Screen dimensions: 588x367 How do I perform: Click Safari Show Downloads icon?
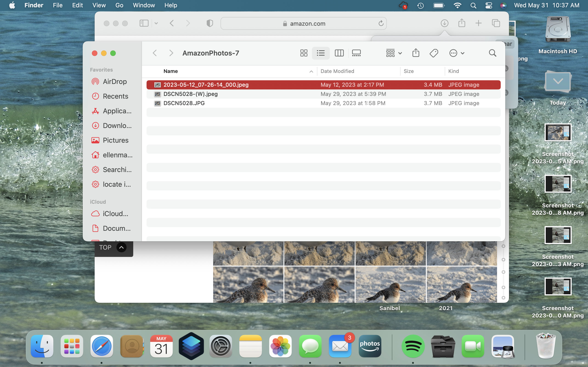tap(444, 23)
